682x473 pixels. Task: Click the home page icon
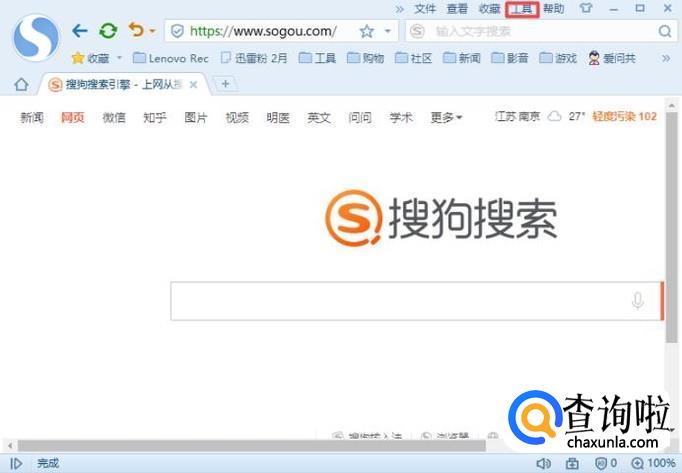click(21, 84)
